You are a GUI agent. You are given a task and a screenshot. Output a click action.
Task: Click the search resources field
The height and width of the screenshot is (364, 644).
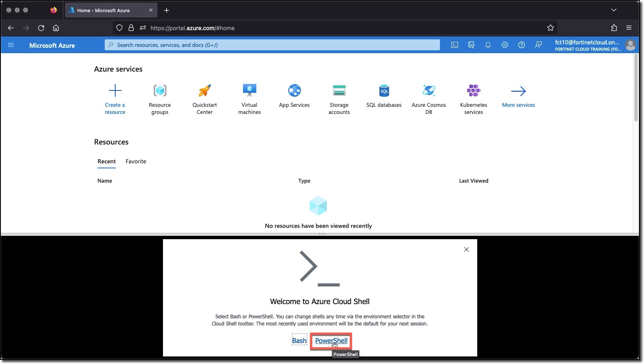272,45
